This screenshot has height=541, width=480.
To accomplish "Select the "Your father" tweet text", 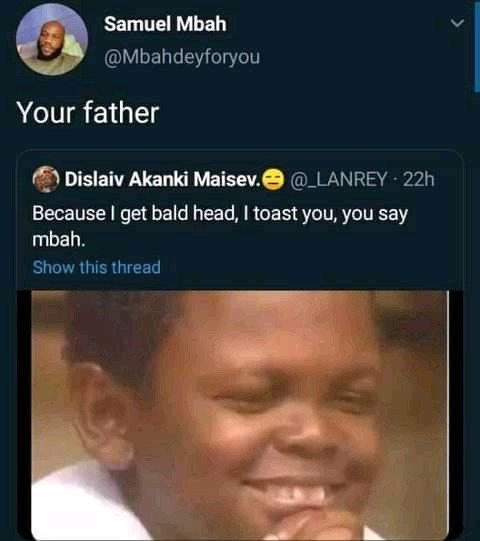I will (88, 113).
